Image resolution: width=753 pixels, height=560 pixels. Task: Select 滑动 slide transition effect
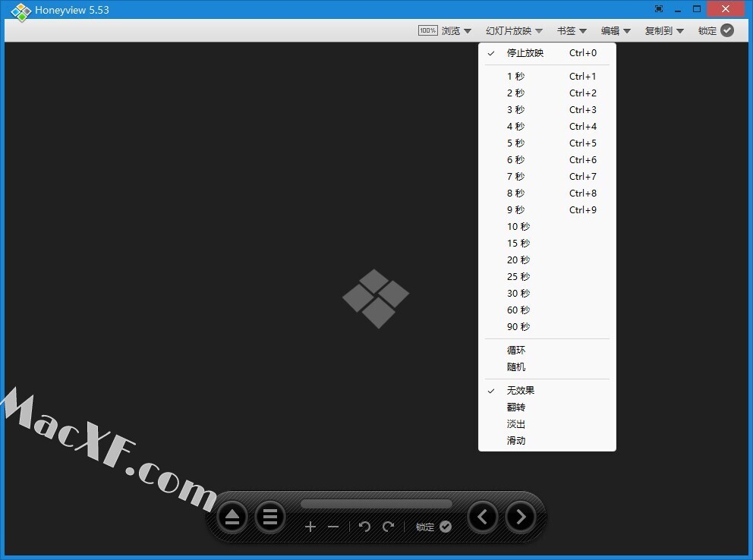click(x=547, y=441)
